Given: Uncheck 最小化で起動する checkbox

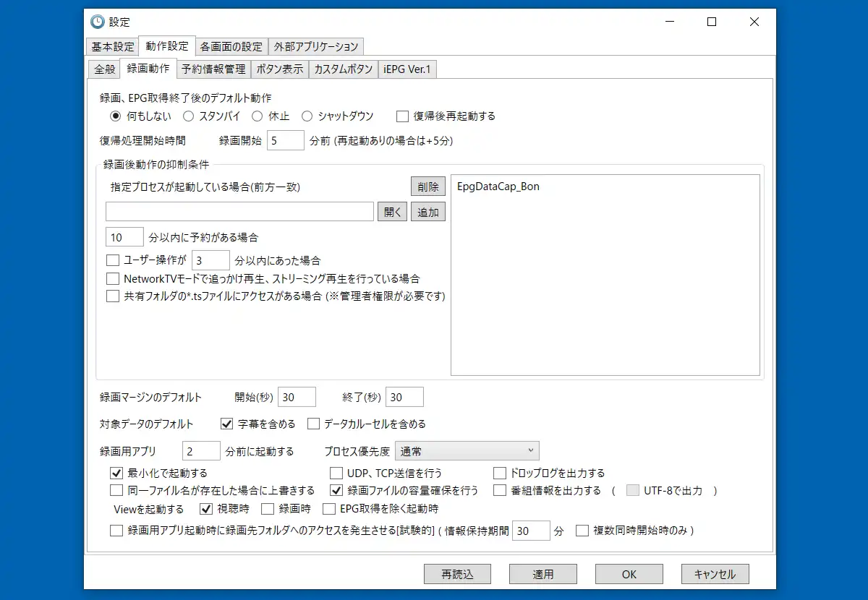Looking at the screenshot, I should coord(116,473).
